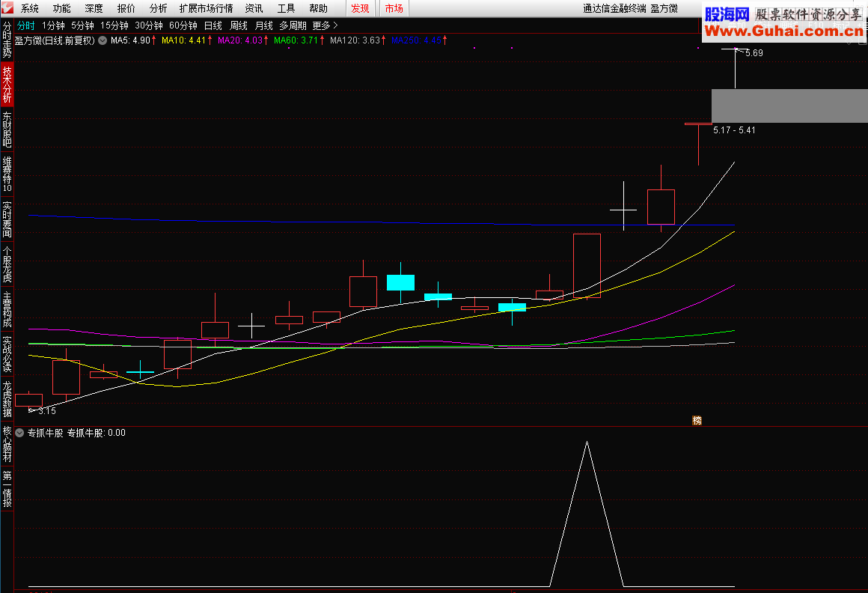Open the 技术分析 sidebar tab

click(x=7, y=84)
